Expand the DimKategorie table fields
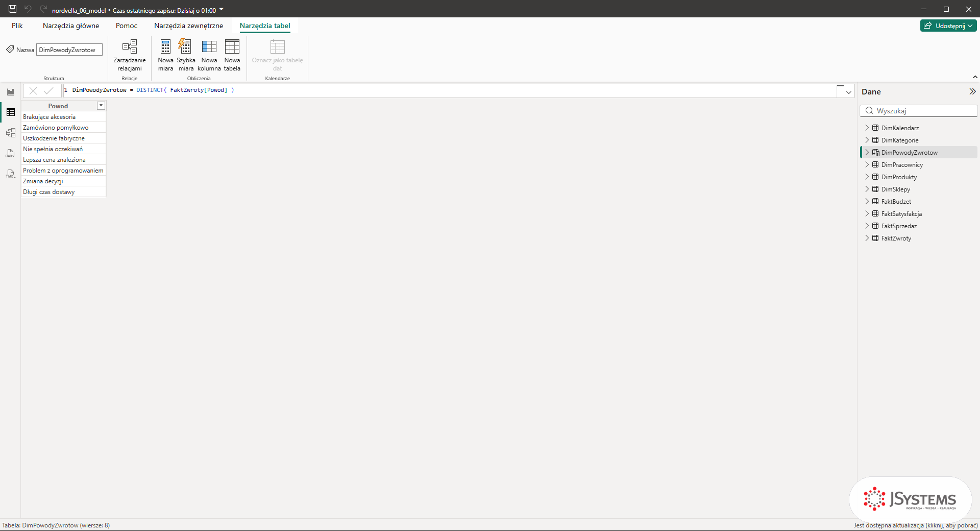Screen dimensions: 980x531 [867, 140]
